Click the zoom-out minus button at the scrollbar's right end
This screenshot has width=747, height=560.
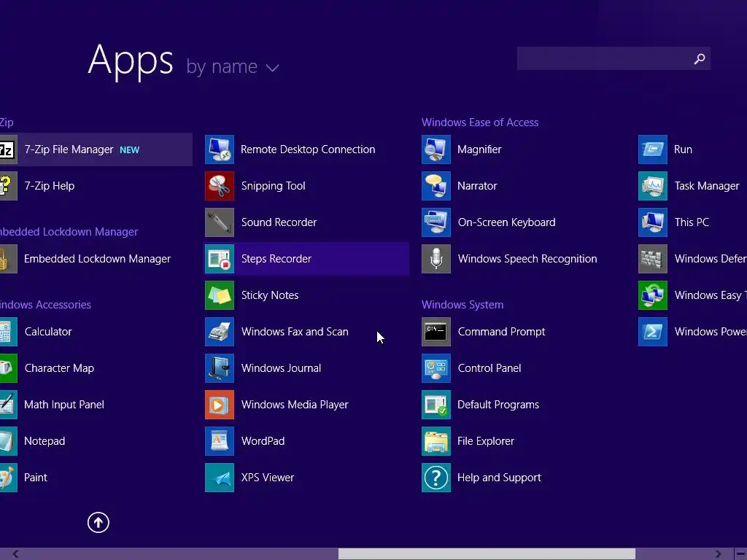point(740,554)
